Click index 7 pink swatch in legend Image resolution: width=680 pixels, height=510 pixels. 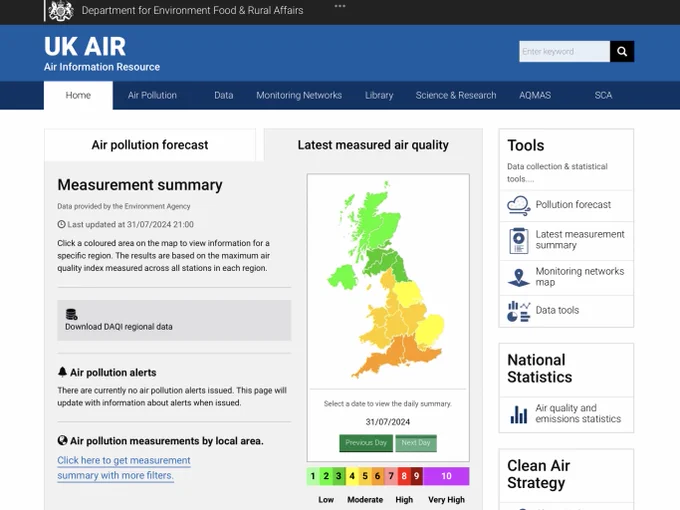[391, 476]
